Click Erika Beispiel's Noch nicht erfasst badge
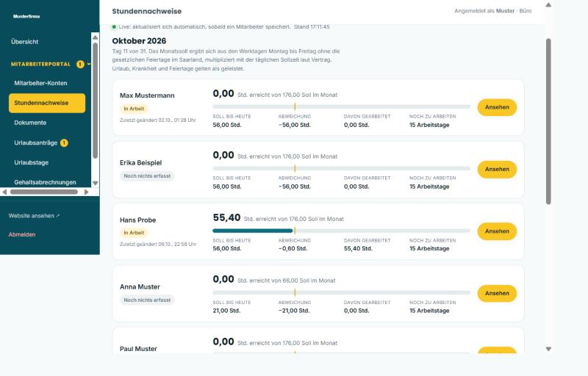 tap(147, 176)
